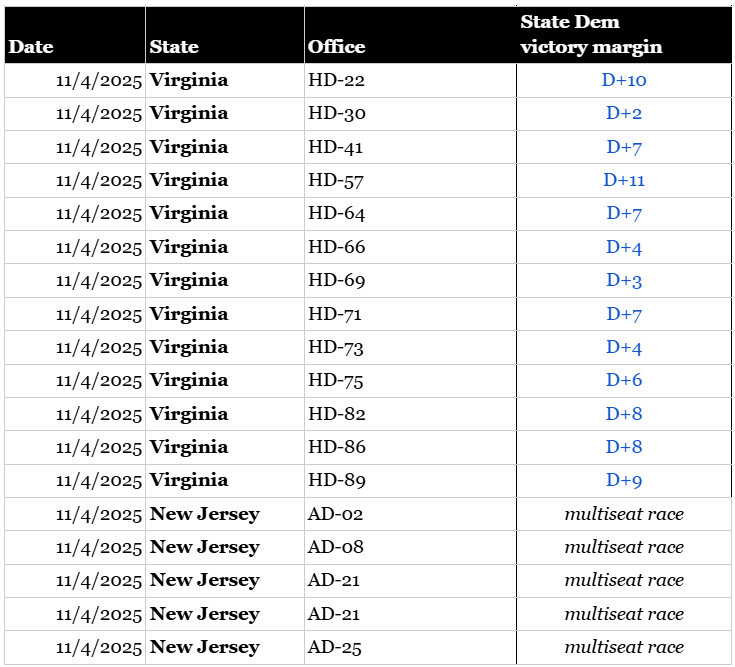Select the AD-25 office cell
Image resolution: width=735 pixels, height=667 pixels.
pyautogui.click(x=336, y=647)
